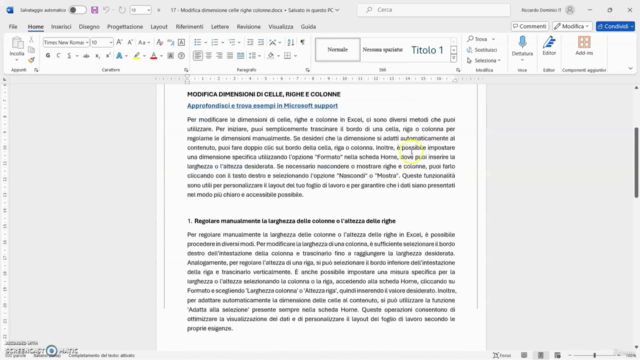Collapse the ribbon with chevron
Viewport: 640px width, 360px height.
pyautogui.click(x=630, y=68)
